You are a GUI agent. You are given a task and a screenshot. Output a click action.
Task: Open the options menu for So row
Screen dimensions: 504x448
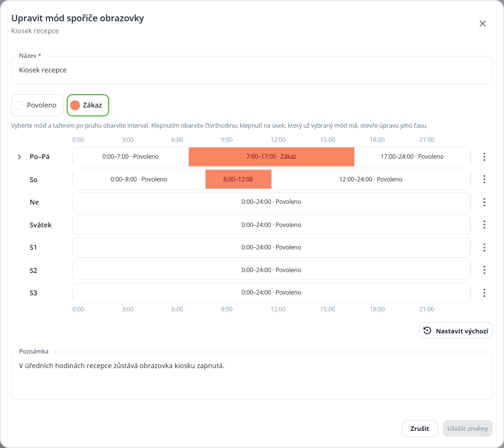(x=484, y=179)
